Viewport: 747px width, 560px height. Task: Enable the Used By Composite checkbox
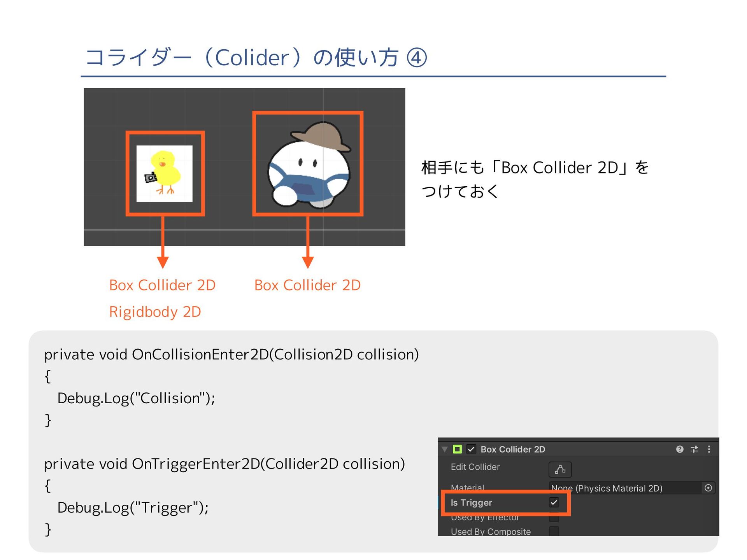point(554,531)
